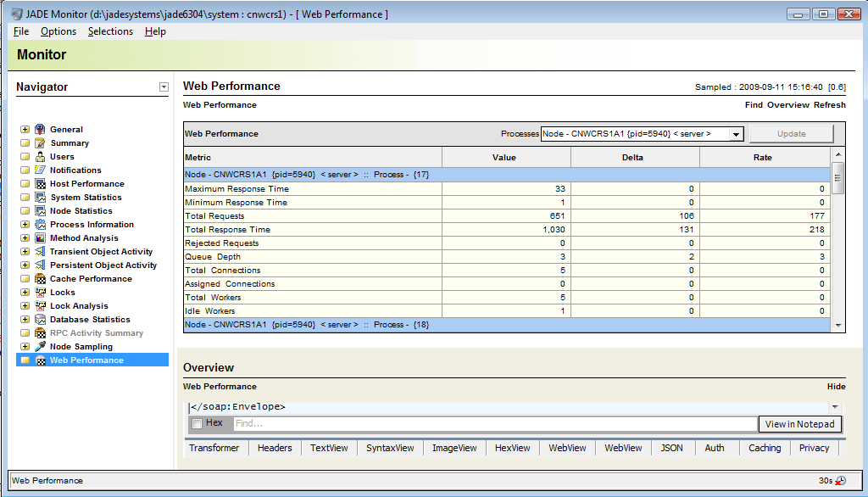Expand the Locks tree node

pyautogui.click(x=25, y=292)
